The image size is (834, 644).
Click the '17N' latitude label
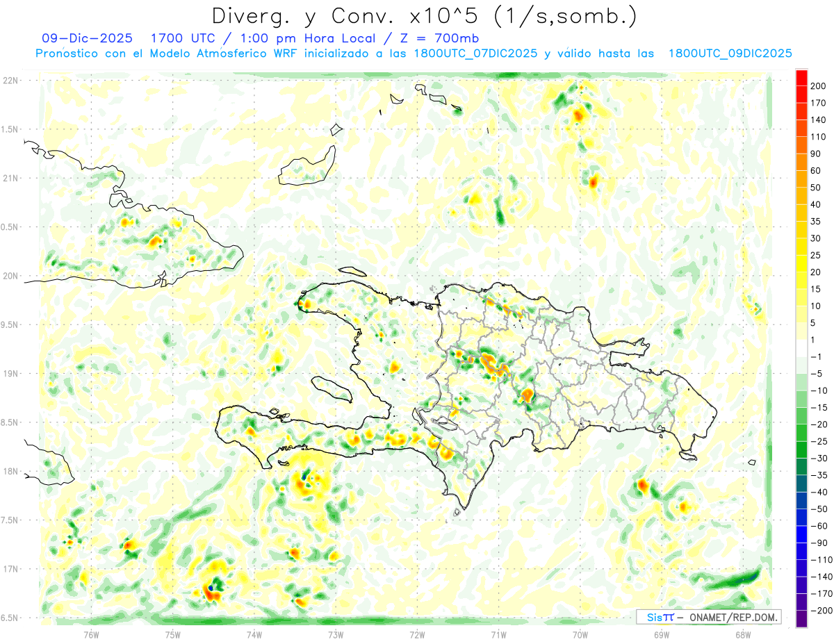(10, 569)
